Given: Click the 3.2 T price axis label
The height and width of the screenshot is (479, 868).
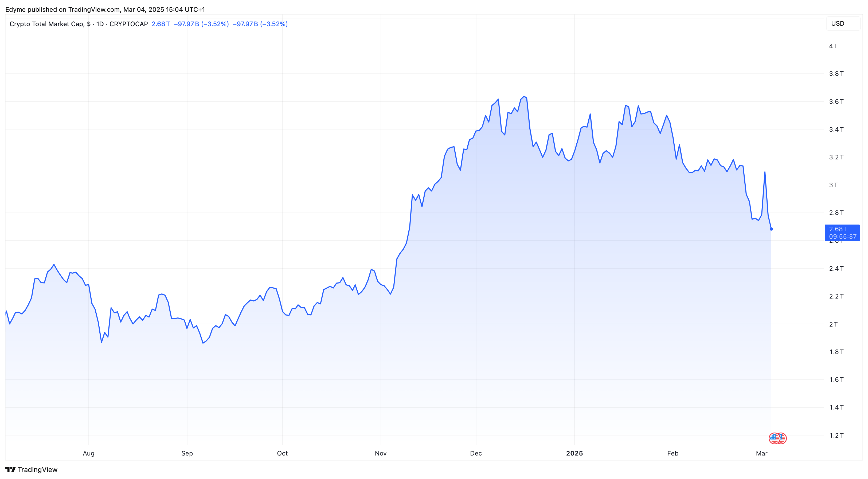Looking at the screenshot, I should click(836, 157).
